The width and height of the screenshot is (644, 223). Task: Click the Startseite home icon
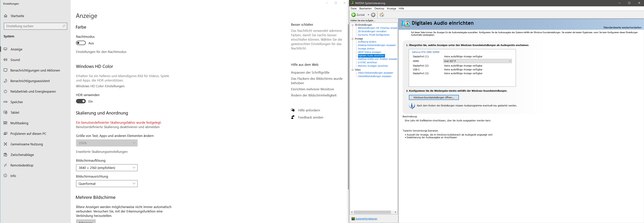pos(6,16)
